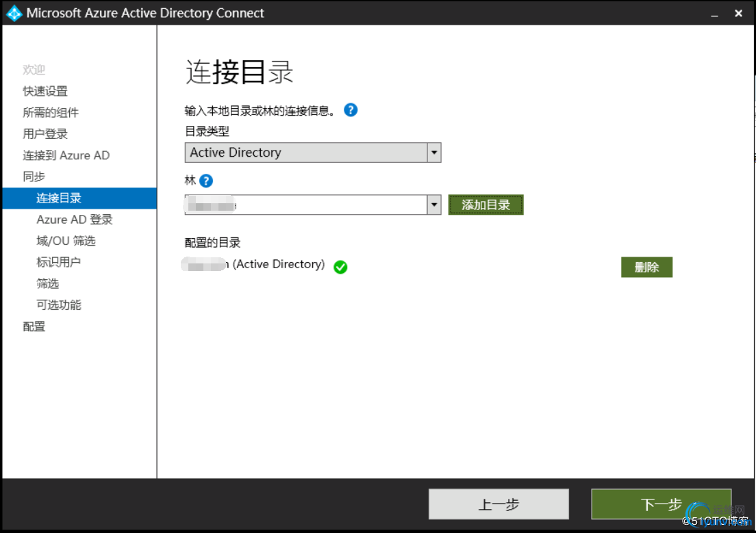Select 连接目录 highlighted step
Image resolution: width=756 pixels, height=533 pixels.
[x=79, y=198]
